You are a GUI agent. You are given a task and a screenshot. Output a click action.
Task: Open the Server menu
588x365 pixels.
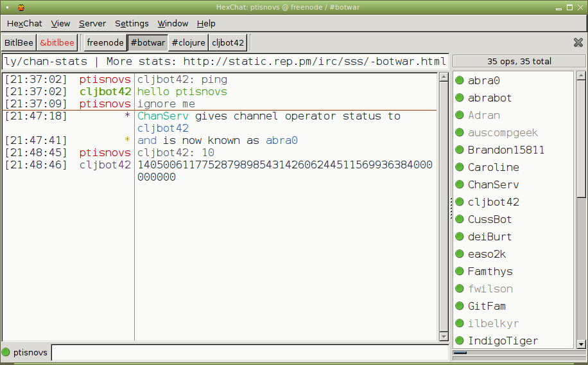pyautogui.click(x=92, y=23)
